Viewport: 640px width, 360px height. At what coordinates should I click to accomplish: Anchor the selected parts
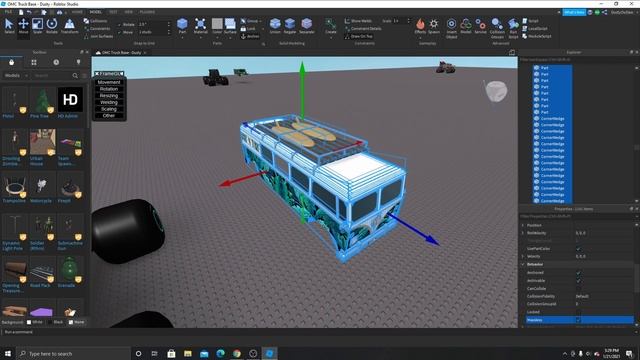249,36
